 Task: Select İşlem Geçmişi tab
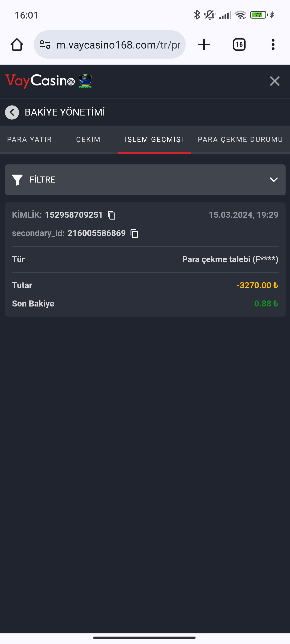tap(154, 139)
